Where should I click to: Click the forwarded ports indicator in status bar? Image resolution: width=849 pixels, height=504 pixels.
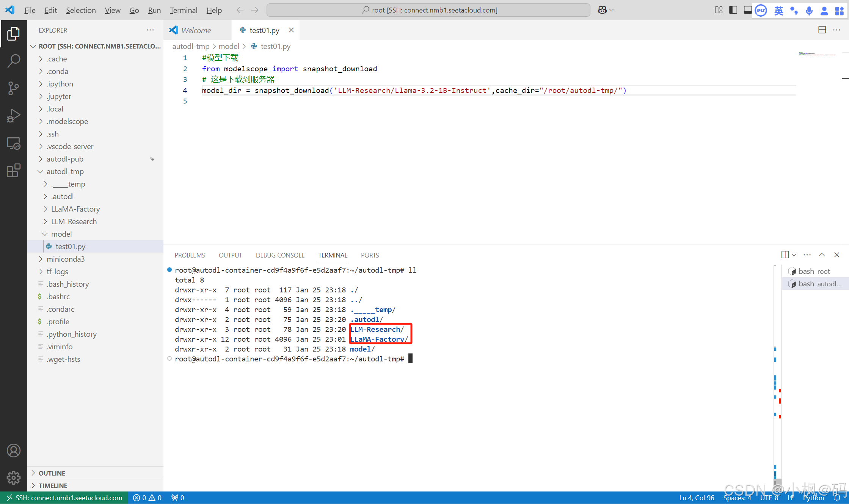click(x=178, y=498)
